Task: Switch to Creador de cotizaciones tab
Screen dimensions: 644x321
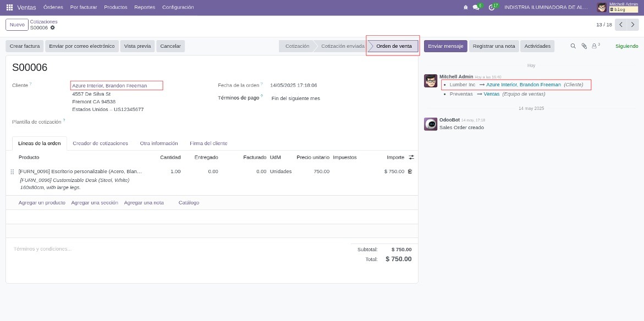Action: point(100,143)
